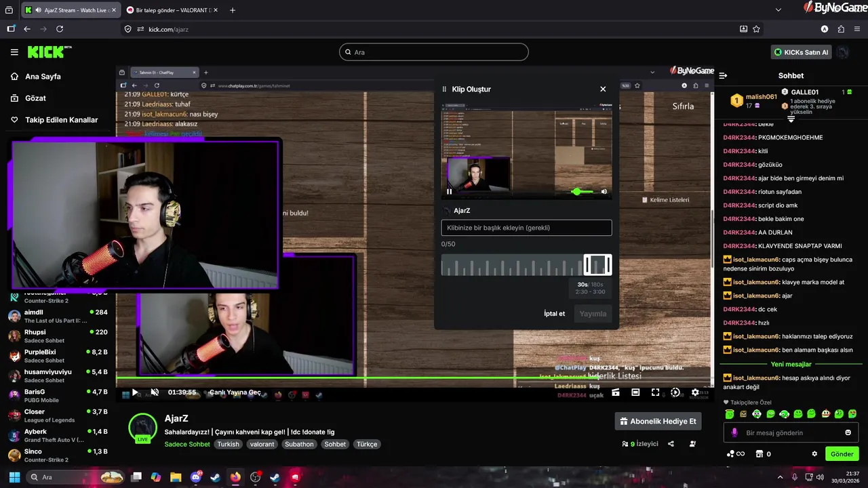Open player settings gear
The height and width of the screenshot is (488, 868).
point(695,392)
